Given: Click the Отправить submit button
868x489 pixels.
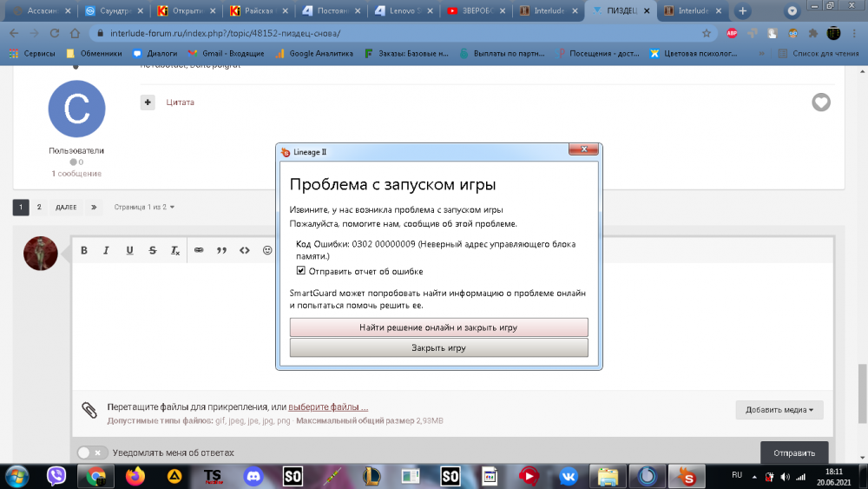Looking at the screenshot, I should tap(794, 453).
